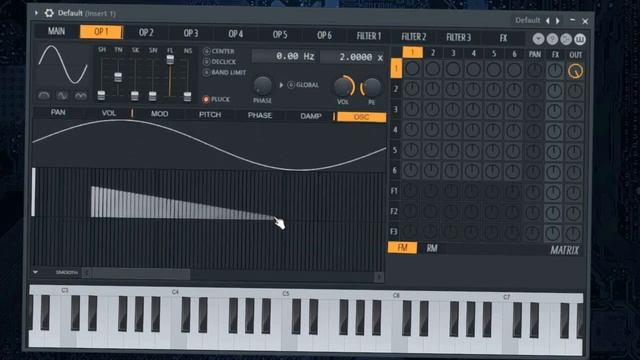Select the middle sine shape preset icon
The image size is (640, 360).
tap(62, 96)
